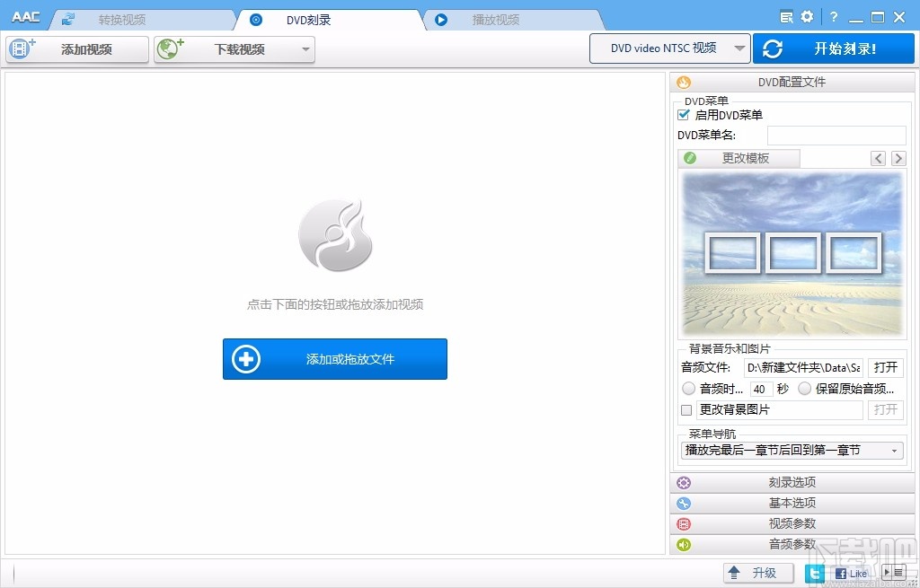This screenshot has width=920, height=588.
Task: Open the 音频参数 audio parameters panel icon
Action: click(684, 544)
